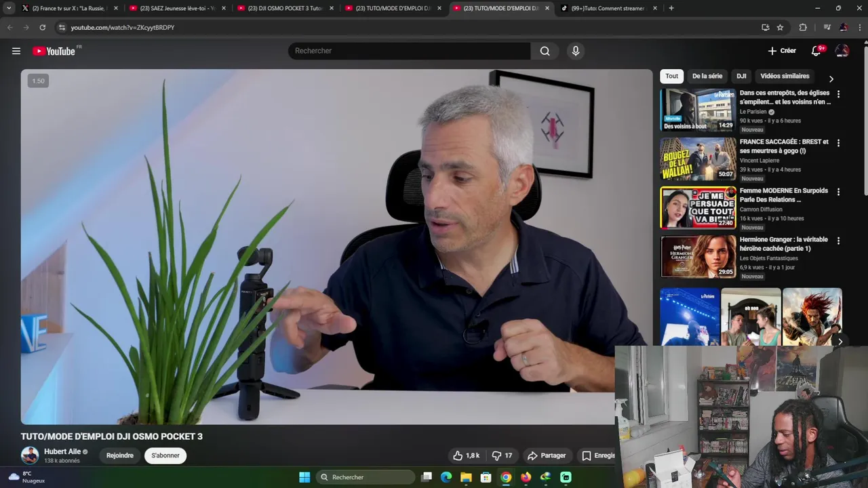Open the Femme MODERNE En Surpoids thumbnail
Viewport: 868px width, 488px height.
698,207
